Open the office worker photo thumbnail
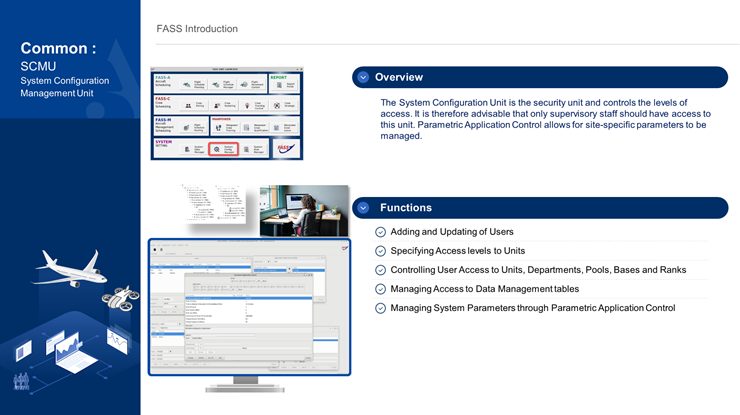This screenshot has width=740, height=415. pyautogui.click(x=304, y=210)
